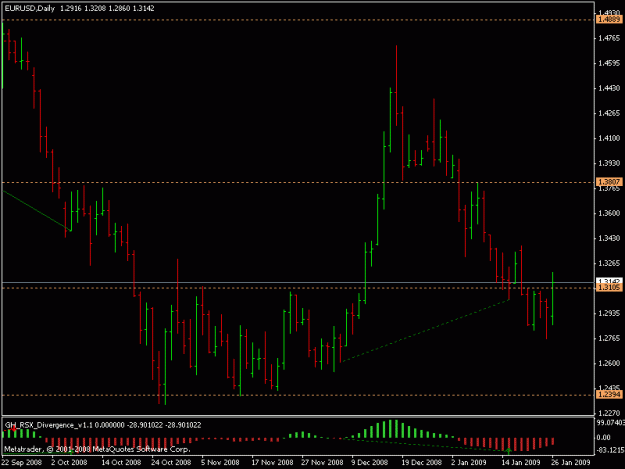Click the GH_RSX_Divergence_v1.1 indicator label
The width and height of the screenshot is (625, 469).
click(x=49, y=425)
